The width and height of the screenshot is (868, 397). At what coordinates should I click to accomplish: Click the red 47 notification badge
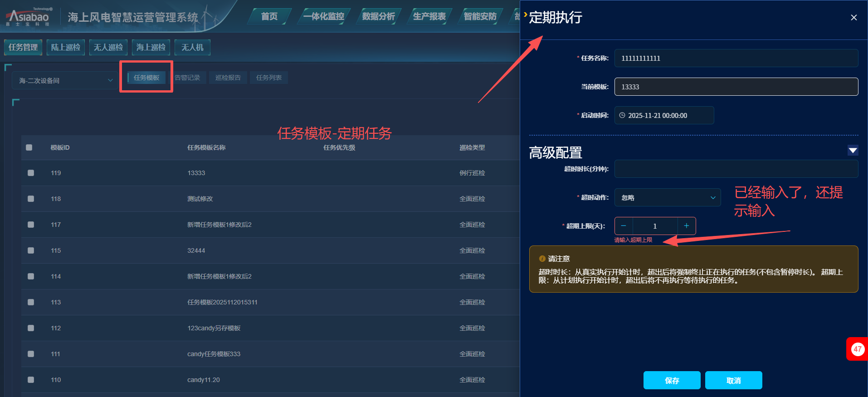tap(857, 349)
